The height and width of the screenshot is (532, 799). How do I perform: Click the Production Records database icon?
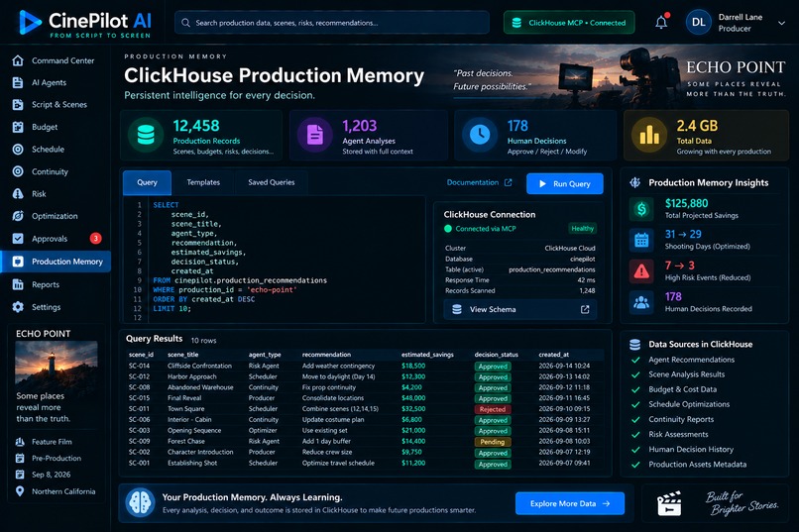point(146,135)
